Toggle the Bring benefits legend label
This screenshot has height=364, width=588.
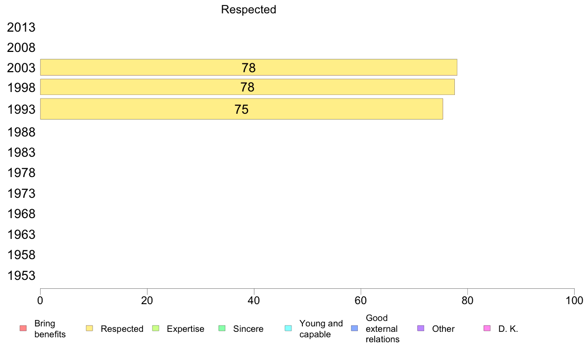(x=50, y=329)
